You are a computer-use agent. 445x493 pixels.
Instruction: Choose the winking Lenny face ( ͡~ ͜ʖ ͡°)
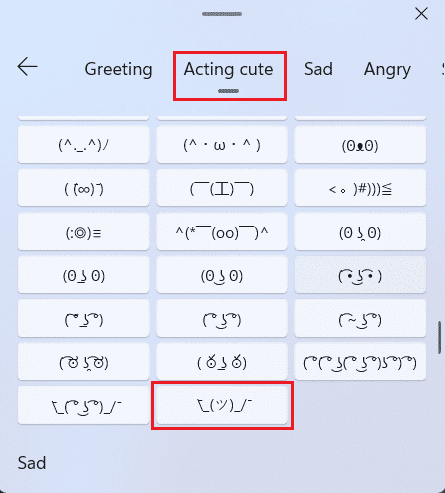(360, 319)
